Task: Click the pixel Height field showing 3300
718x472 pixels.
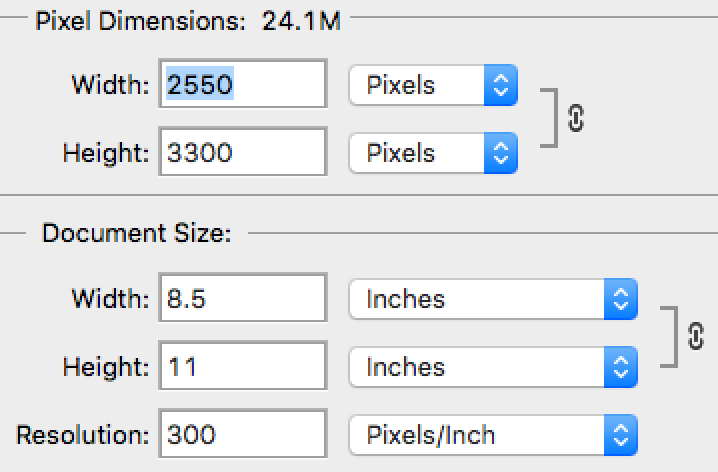Action: click(x=242, y=153)
